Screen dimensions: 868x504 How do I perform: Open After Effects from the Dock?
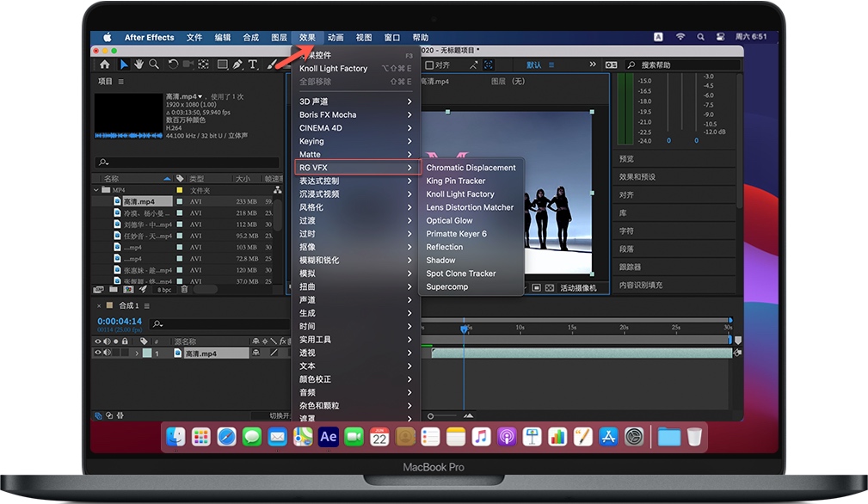tap(328, 437)
